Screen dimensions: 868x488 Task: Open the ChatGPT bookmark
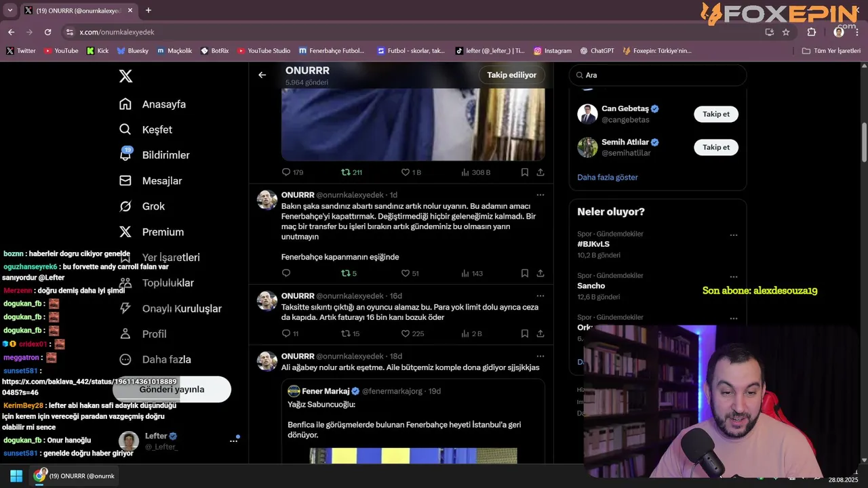coord(597,51)
